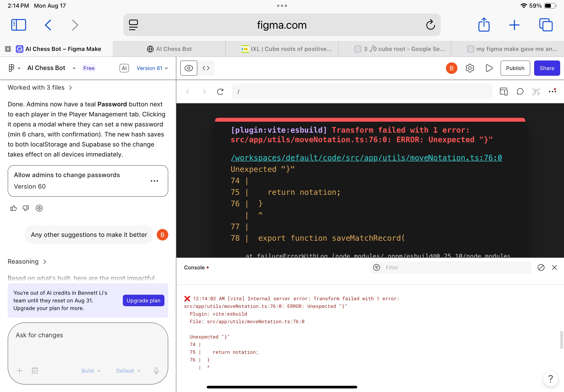Open console filter options icon

click(376, 267)
